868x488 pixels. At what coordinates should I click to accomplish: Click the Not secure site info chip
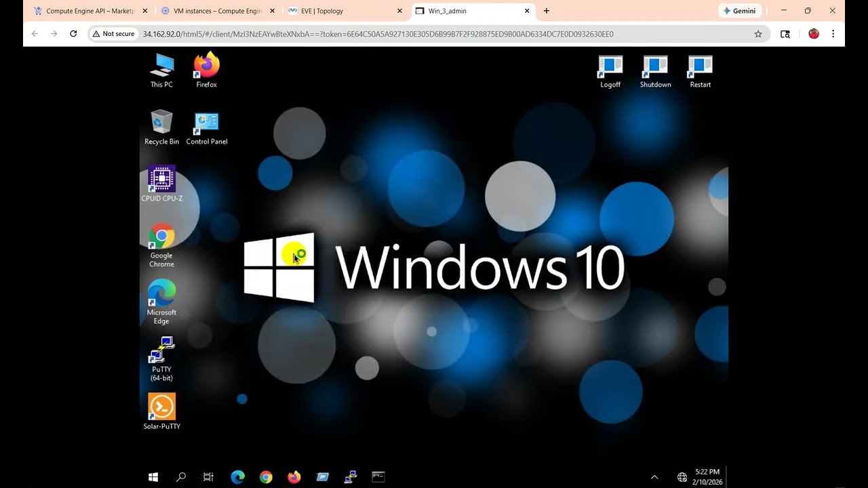coord(114,34)
